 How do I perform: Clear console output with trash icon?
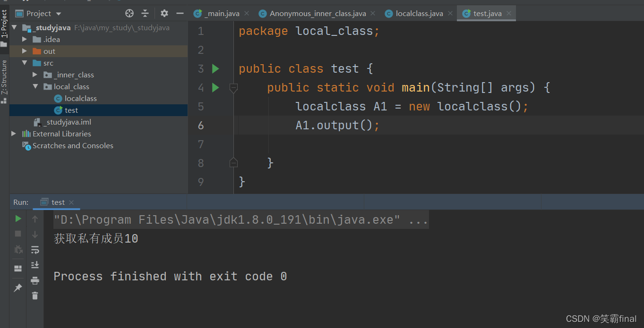[35, 296]
